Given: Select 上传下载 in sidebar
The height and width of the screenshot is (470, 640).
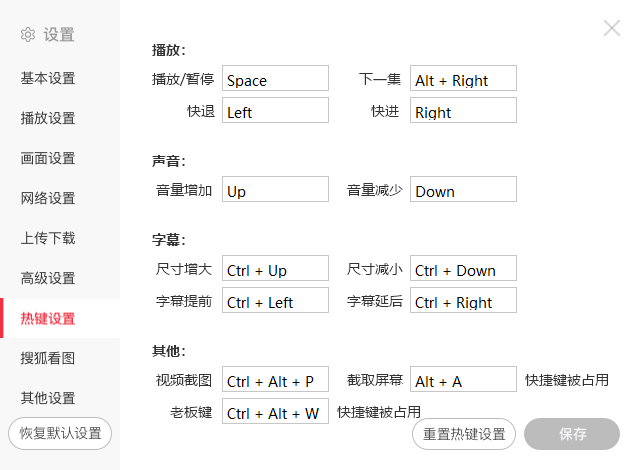Looking at the screenshot, I should click(x=48, y=239).
